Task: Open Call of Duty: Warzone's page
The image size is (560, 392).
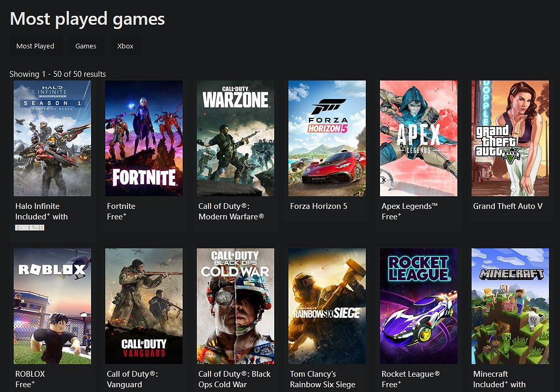Action: (x=235, y=138)
